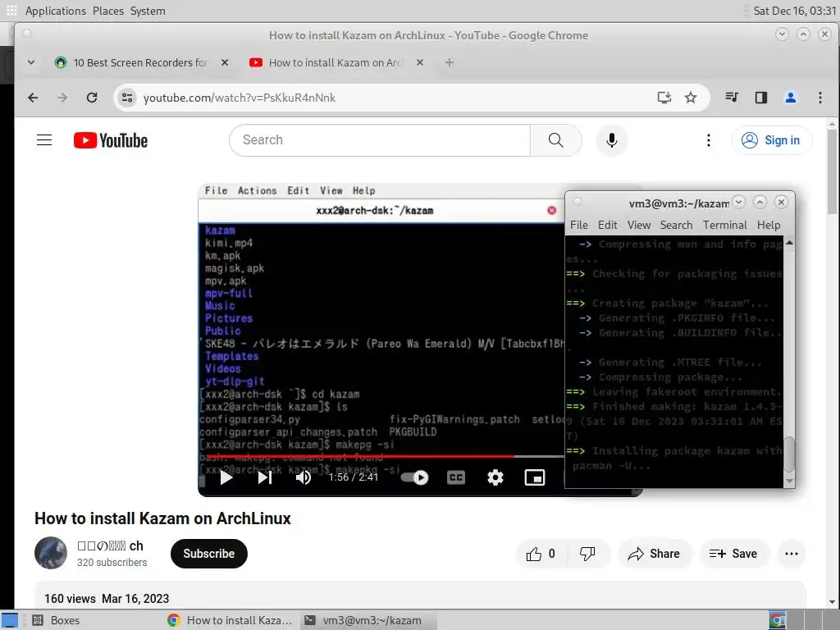
Task: Open Chrome tab search dropdown
Action: pos(31,62)
